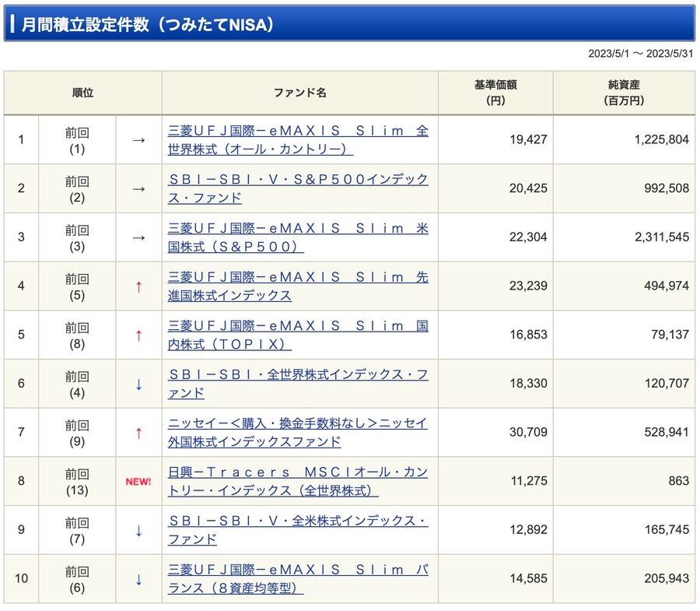Image resolution: width=700 pixels, height=611 pixels.
Task: Click previous rank 前回(6) cell
Action: (77, 579)
